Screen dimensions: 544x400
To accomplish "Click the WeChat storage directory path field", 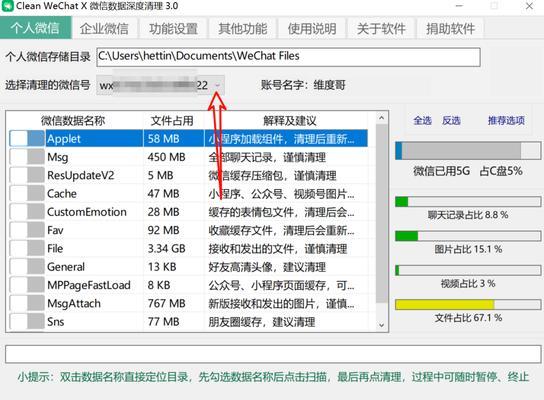I will pyautogui.click(x=288, y=57).
